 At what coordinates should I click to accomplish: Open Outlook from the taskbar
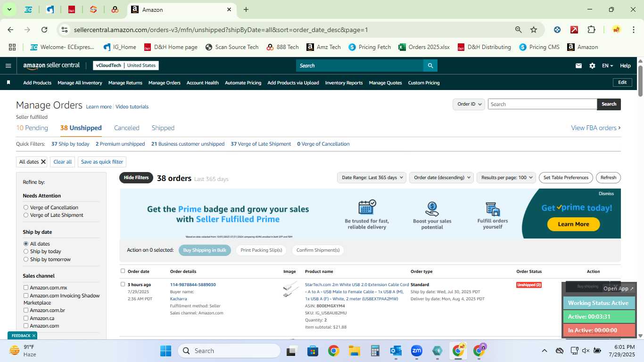tap(396, 351)
